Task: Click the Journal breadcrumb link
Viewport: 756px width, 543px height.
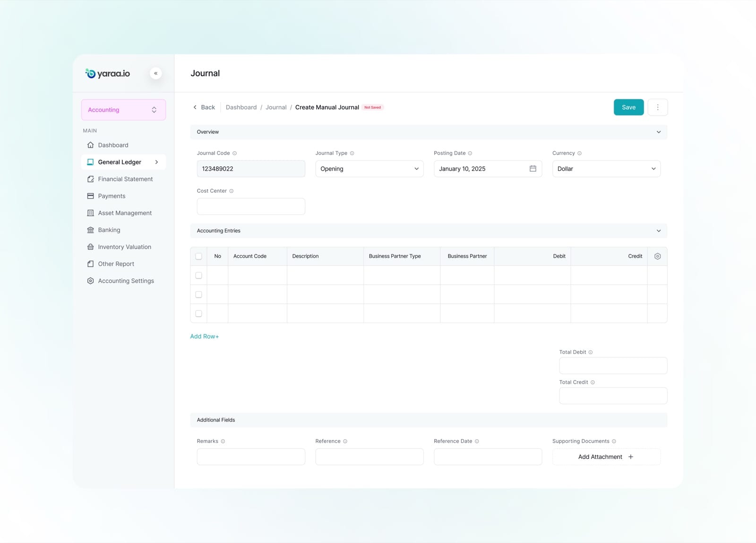Action: pos(276,107)
